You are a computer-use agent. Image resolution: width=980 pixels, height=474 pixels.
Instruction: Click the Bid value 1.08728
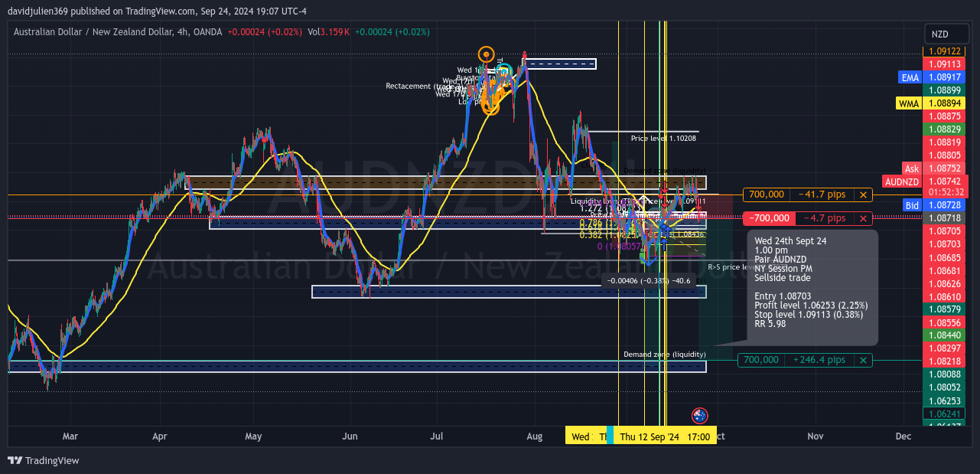pyautogui.click(x=946, y=205)
